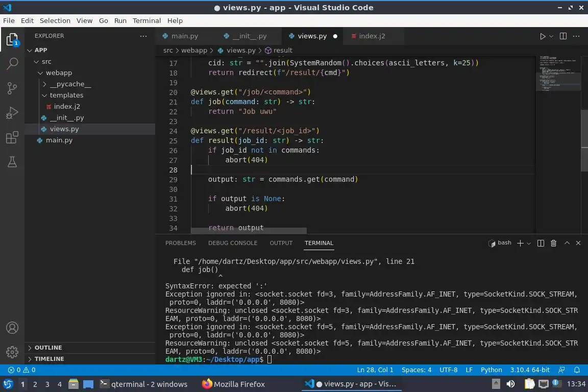Screen dimensions: 588x392
Task: Open the Search view icon
Action: [x=12, y=63]
